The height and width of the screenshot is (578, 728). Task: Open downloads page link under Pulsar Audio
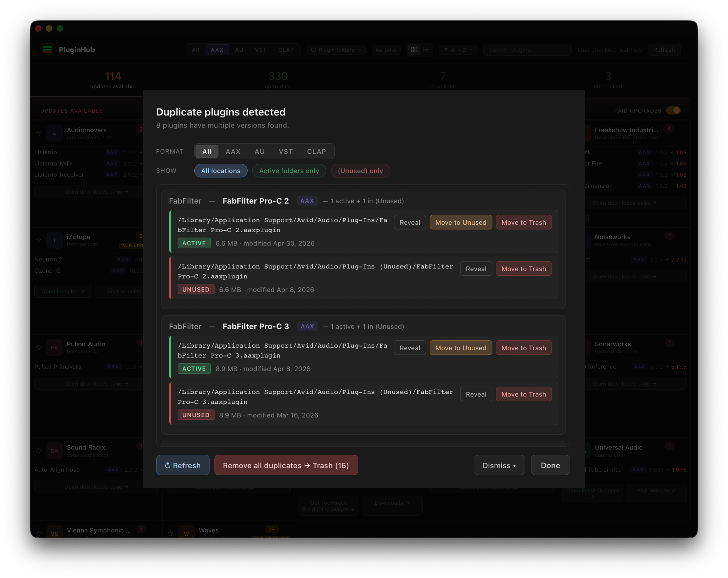point(96,383)
